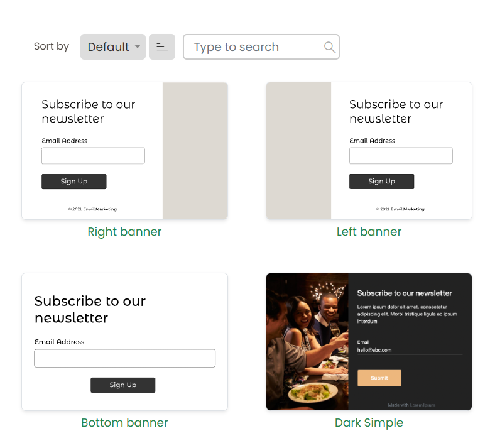
Task: Click Sign Up in Right banner preview
Action: [x=74, y=182]
